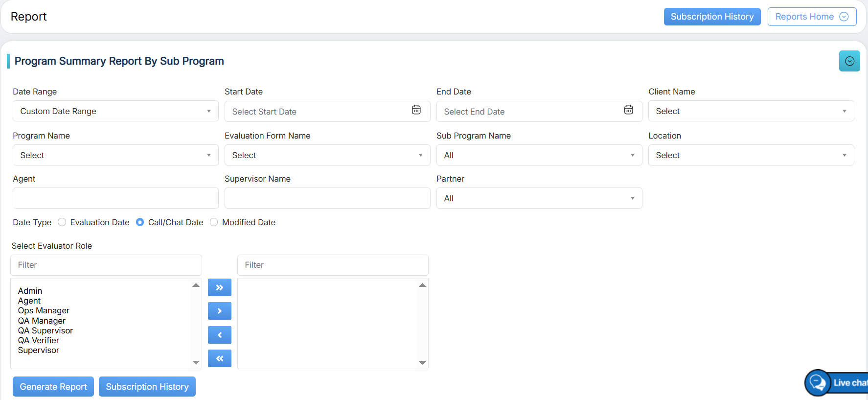The image size is (868, 400).
Task: Click the move selected left arrow button
Action: click(219, 335)
